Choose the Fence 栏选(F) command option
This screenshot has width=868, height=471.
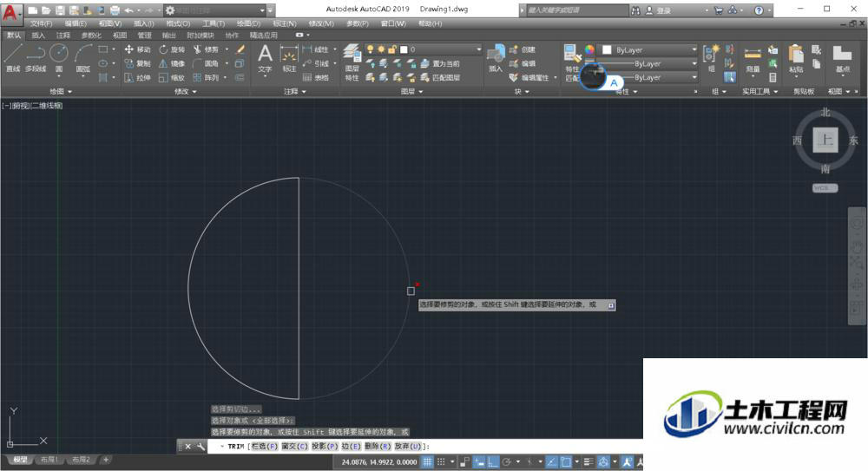(265, 446)
